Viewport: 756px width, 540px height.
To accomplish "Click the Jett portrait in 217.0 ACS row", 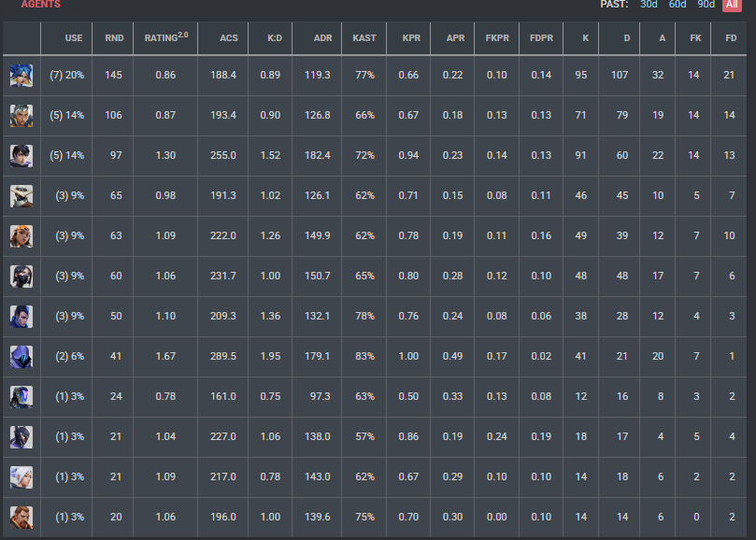I will click(21, 477).
